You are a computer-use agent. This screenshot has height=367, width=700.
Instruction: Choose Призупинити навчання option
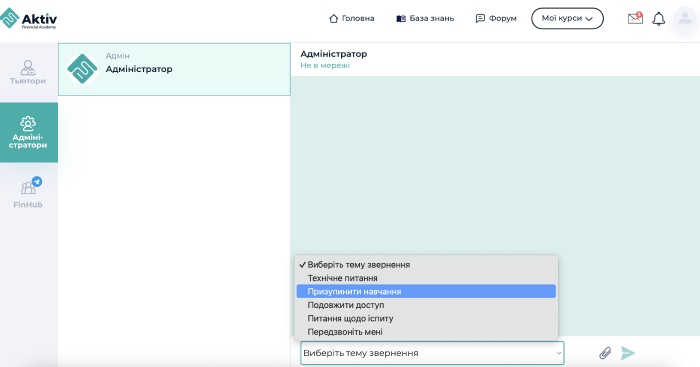pos(426,292)
